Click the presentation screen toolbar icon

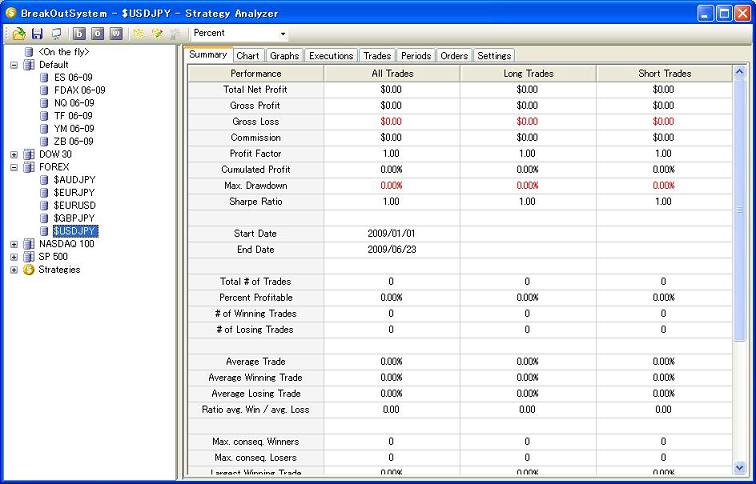coord(56,34)
